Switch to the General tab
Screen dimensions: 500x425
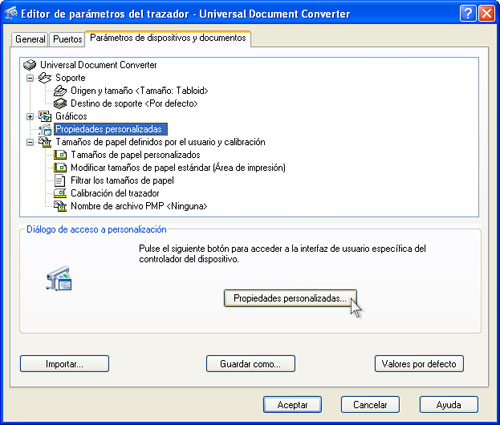tap(30, 39)
